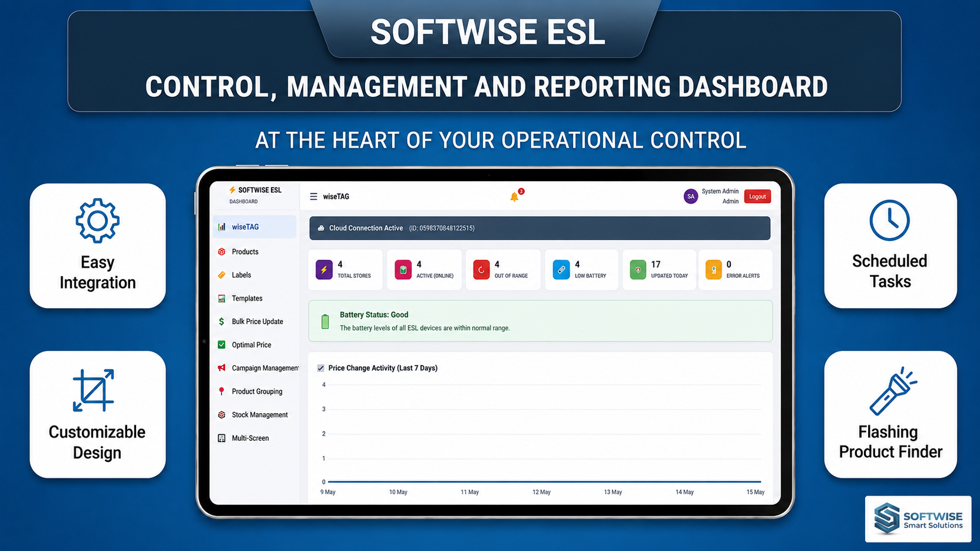The height and width of the screenshot is (551, 980).
Task: Click the Scheduled Tasks clock icon
Action: (x=889, y=220)
